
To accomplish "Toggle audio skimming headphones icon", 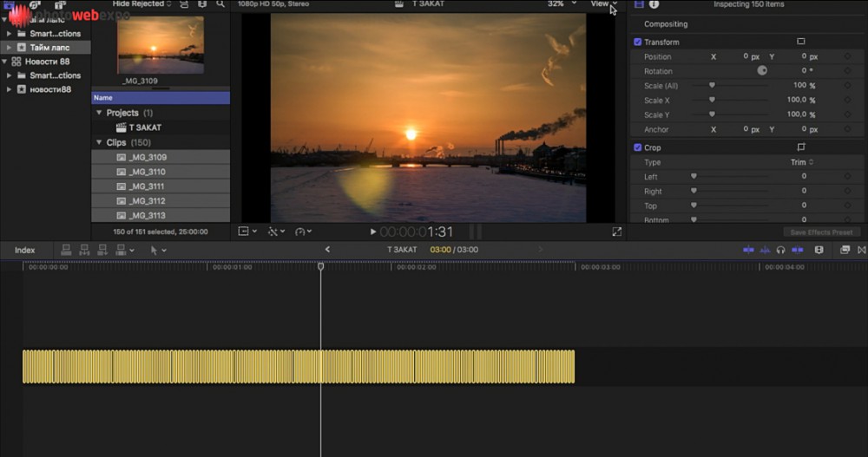I will (x=780, y=250).
